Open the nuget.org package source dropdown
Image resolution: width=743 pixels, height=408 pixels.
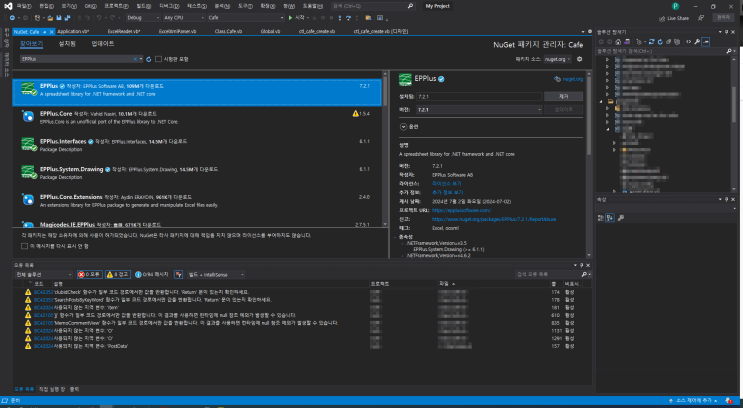pos(556,60)
